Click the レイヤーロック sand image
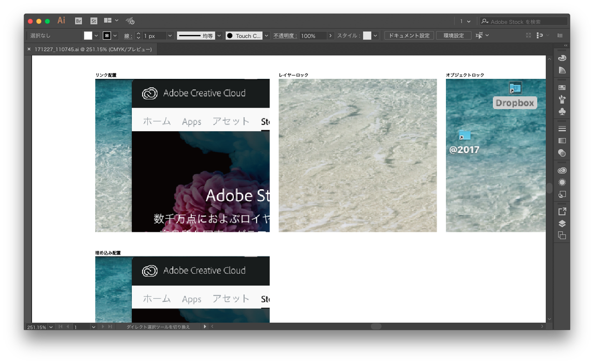Image resolution: width=594 pixels, height=364 pixels. tap(358, 155)
